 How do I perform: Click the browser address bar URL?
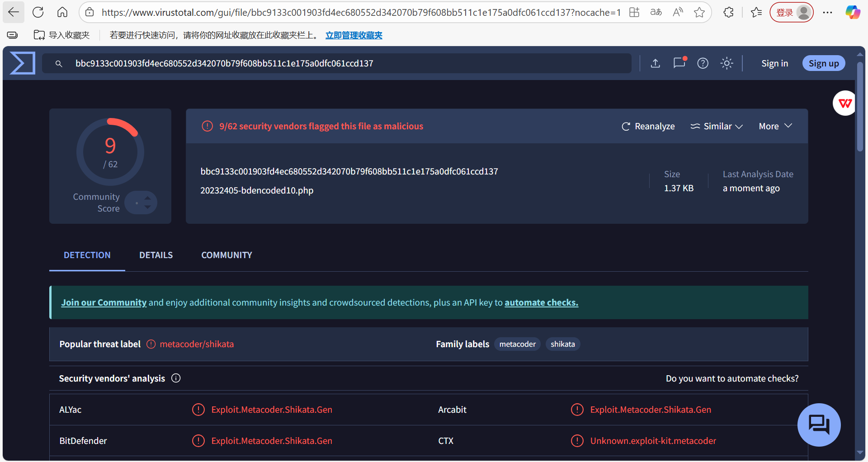point(361,12)
